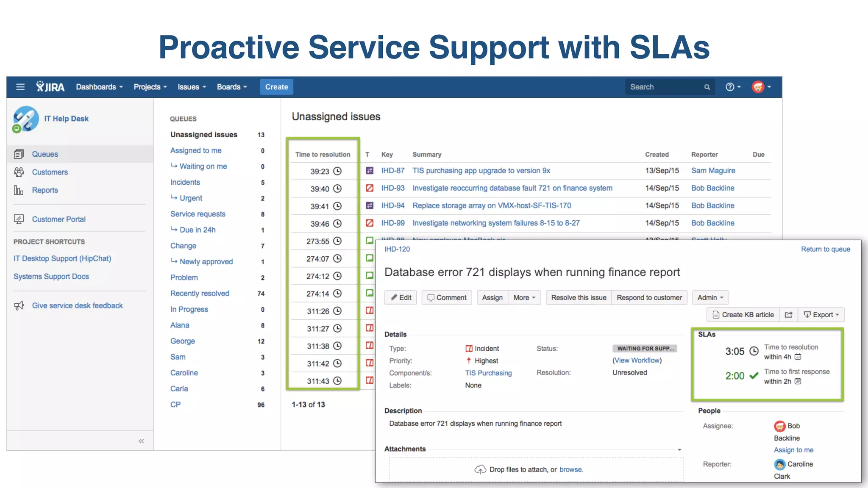Select the Incidents queue

pyautogui.click(x=185, y=182)
